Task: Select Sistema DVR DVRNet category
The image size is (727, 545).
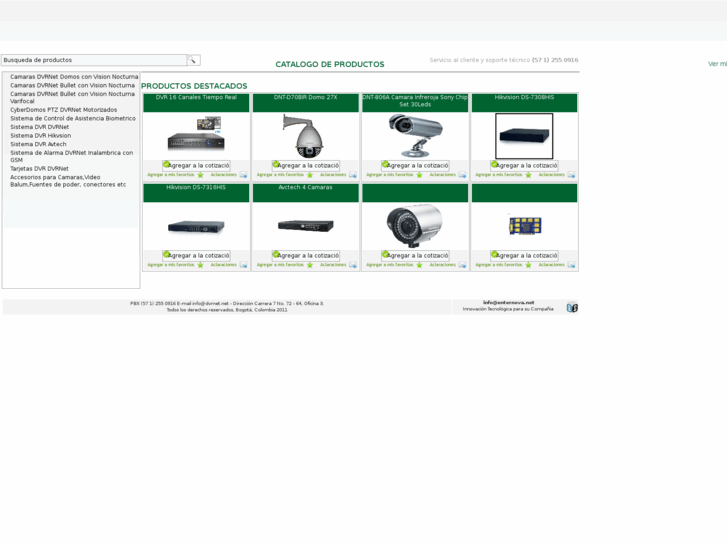Action: 39,127
